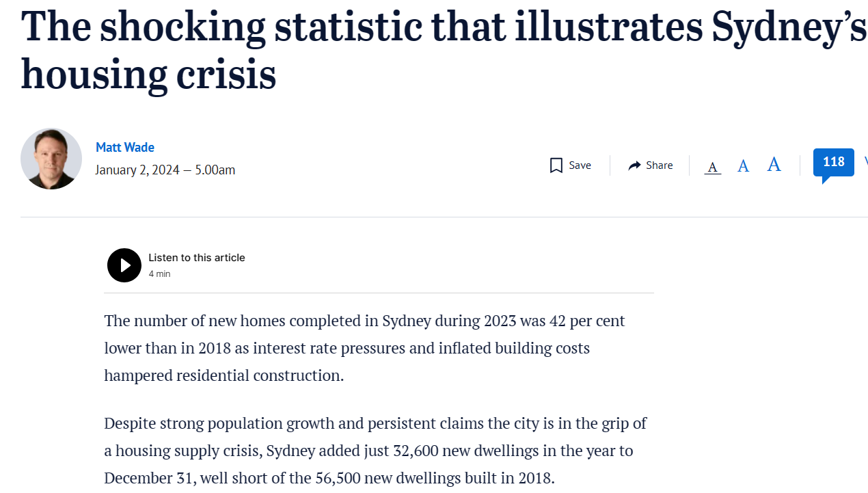Click the January 2, 2024 publication date
The height and width of the screenshot is (493, 868).
click(165, 170)
